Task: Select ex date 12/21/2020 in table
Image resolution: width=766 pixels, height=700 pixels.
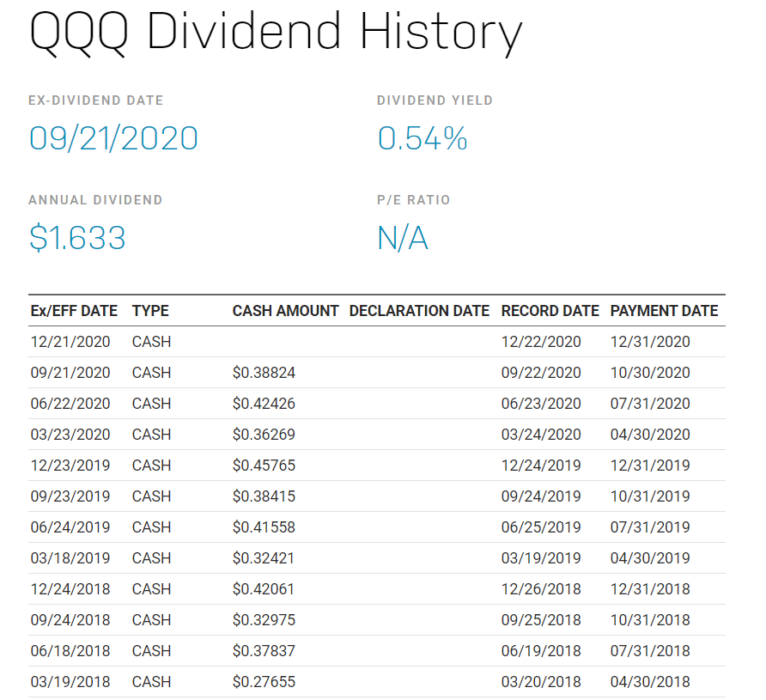Action: [70, 342]
